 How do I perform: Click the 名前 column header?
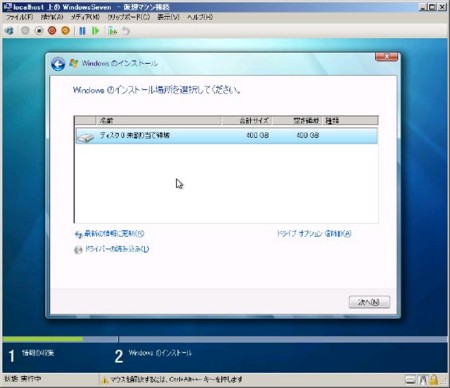[158, 120]
